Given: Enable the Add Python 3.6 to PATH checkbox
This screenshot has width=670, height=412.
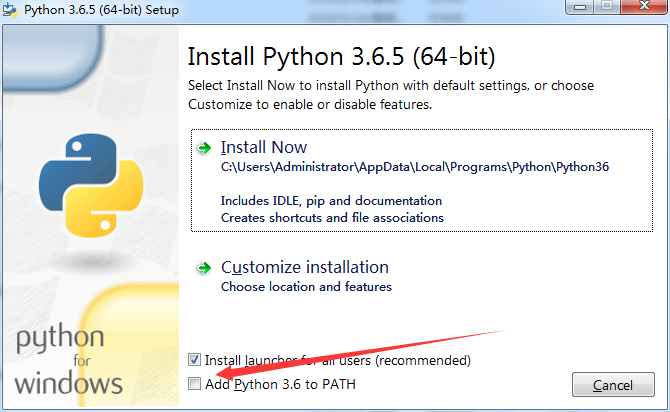Looking at the screenshot, I should click(x=194, y=384).
